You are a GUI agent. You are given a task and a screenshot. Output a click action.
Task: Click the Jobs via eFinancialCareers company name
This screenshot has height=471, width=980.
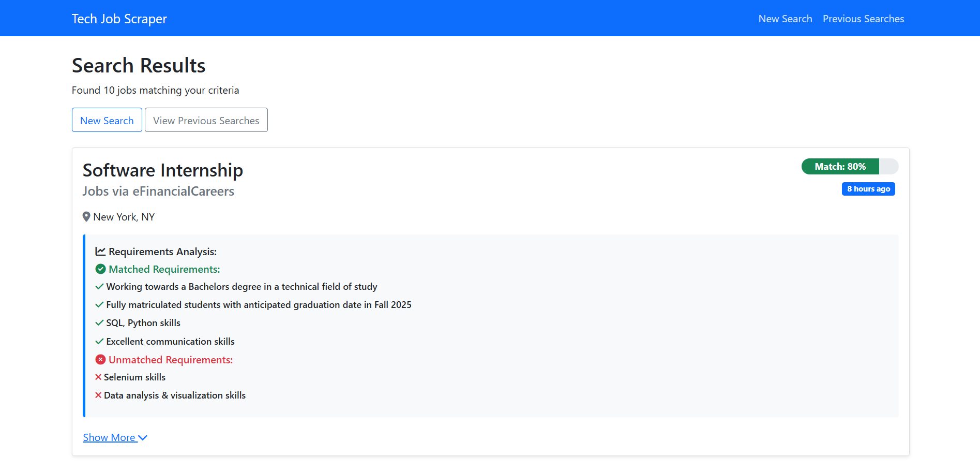(x=158, y=192)
